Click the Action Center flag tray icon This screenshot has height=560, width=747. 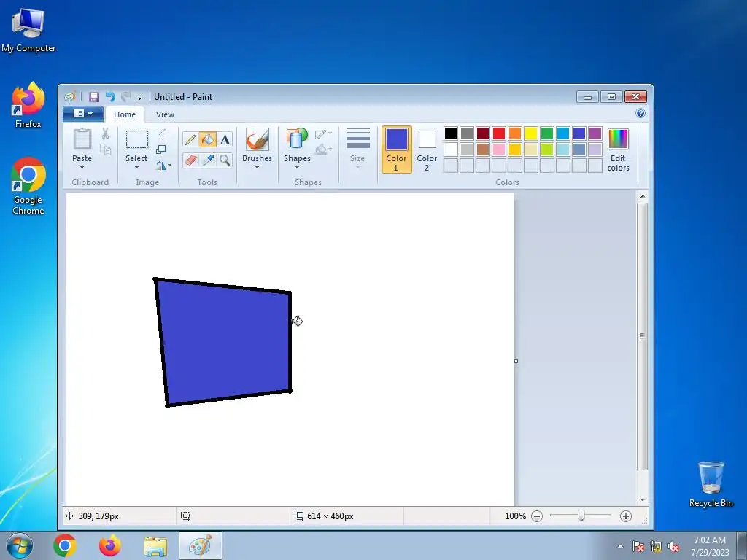click(x=638, y=547)
